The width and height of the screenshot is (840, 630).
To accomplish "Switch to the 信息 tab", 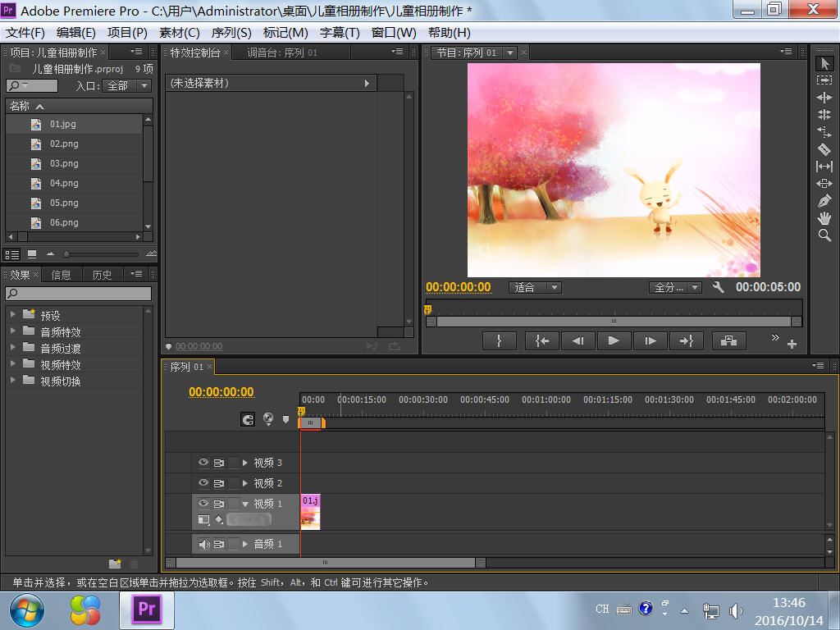I will tap(61, 275).
